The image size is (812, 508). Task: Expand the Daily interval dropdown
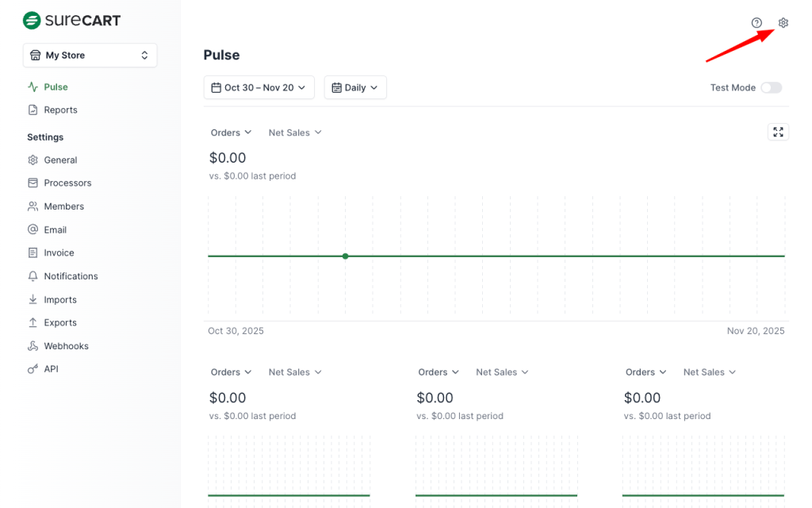coord(354,87)
